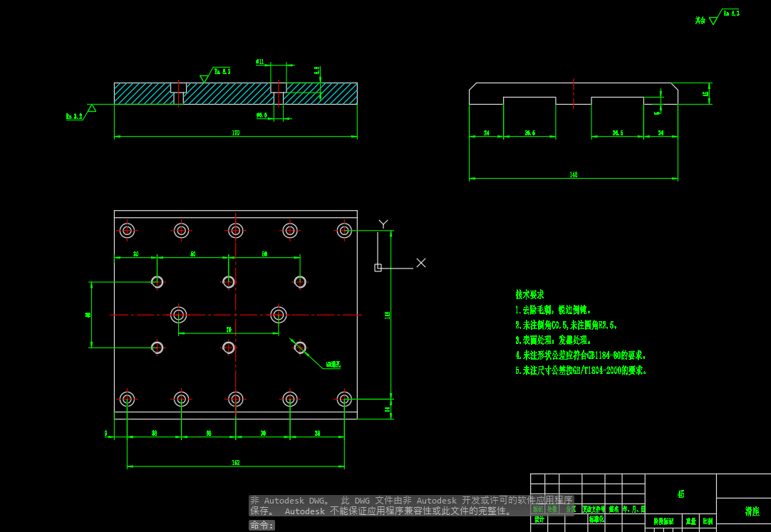Select the 比例 cell in title block

pos(708,521)
